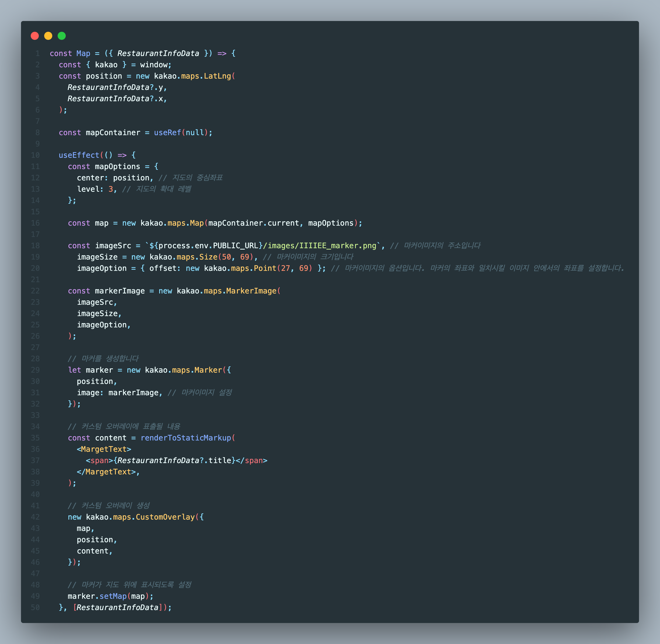Click the opening MargetText JSX tag

tap(104, 449)
